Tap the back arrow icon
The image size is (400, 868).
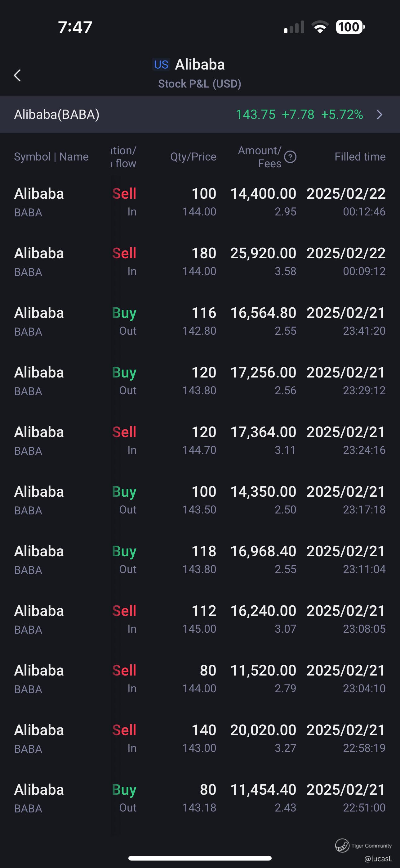(17, 75)
